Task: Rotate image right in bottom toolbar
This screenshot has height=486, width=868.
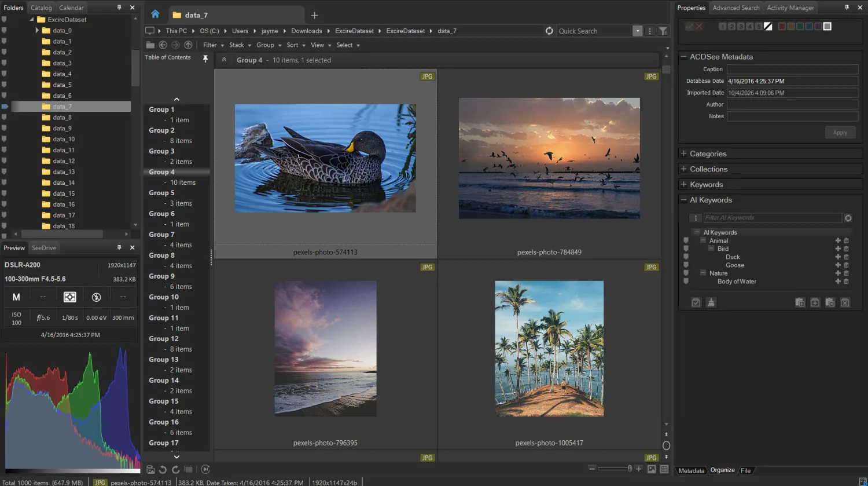Action: 175,469
